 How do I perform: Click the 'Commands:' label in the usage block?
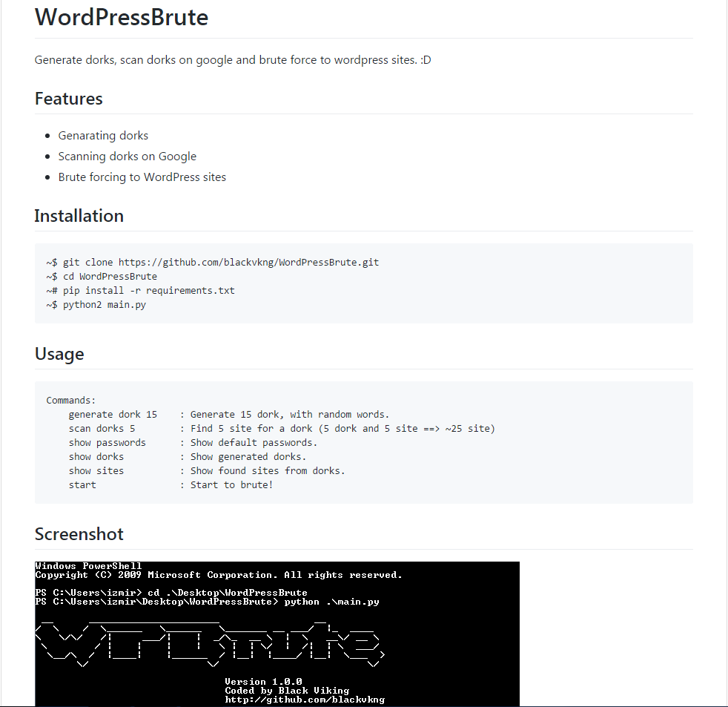70,401
